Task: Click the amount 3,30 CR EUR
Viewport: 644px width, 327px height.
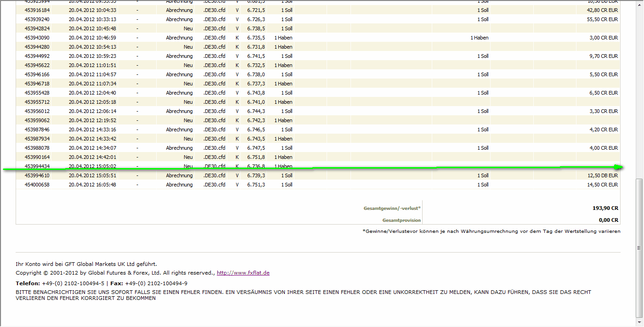Action: tap(604, 111)
